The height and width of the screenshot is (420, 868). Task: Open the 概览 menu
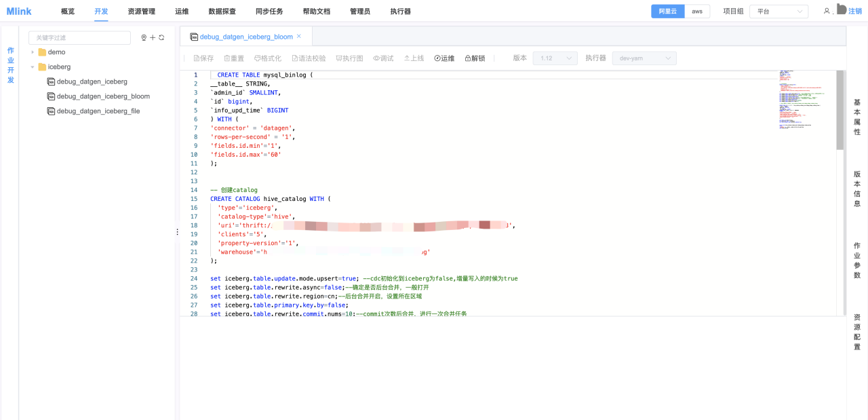pos(68,12)
